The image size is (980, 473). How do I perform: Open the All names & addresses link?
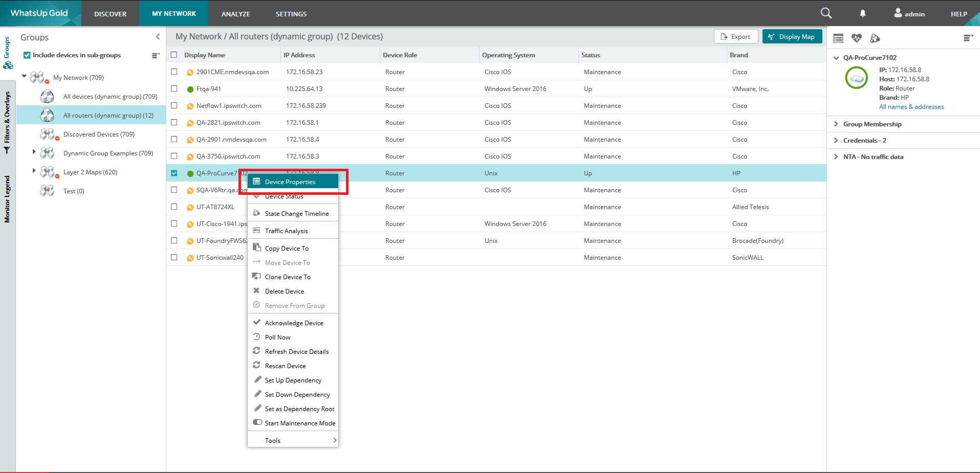click(x=911, y=106)
